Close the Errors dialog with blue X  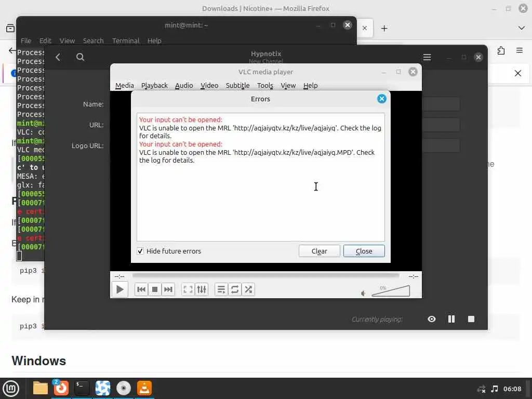(x=382, y=99)
